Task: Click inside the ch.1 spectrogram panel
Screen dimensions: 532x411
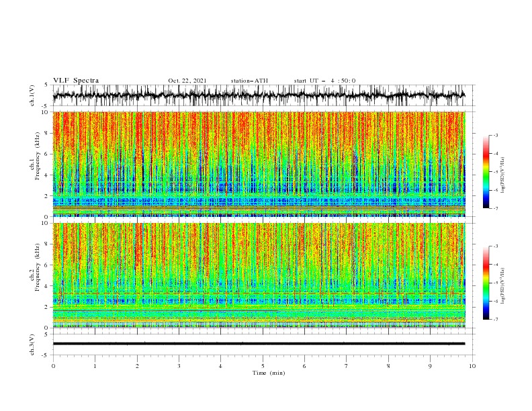Action: click(x=259, y=164)
